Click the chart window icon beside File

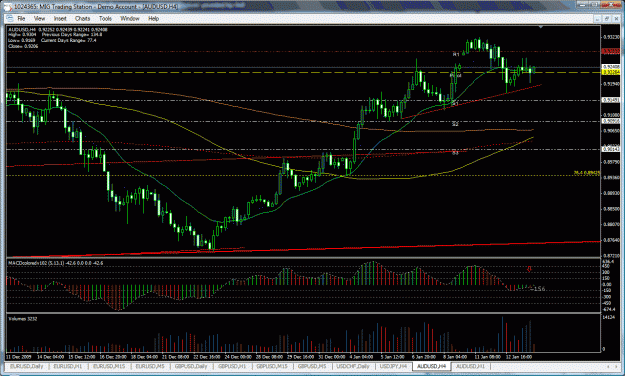pos(10,18)
